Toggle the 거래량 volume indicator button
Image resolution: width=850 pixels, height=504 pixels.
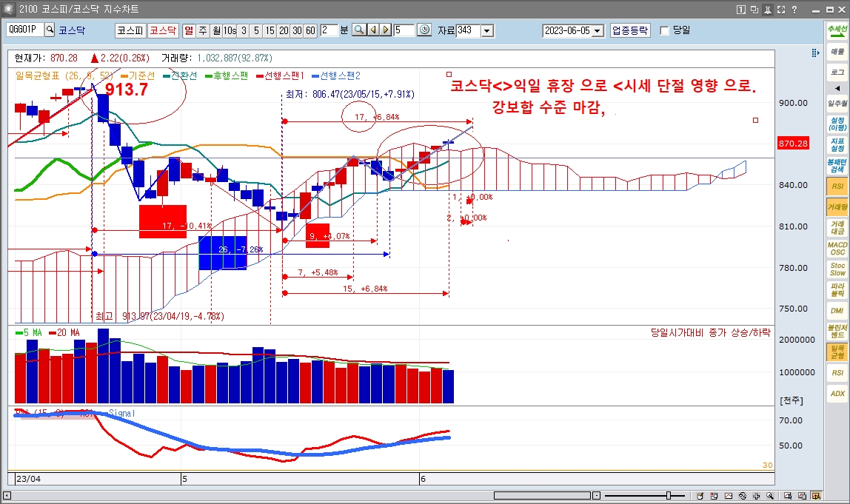(837, 206)
